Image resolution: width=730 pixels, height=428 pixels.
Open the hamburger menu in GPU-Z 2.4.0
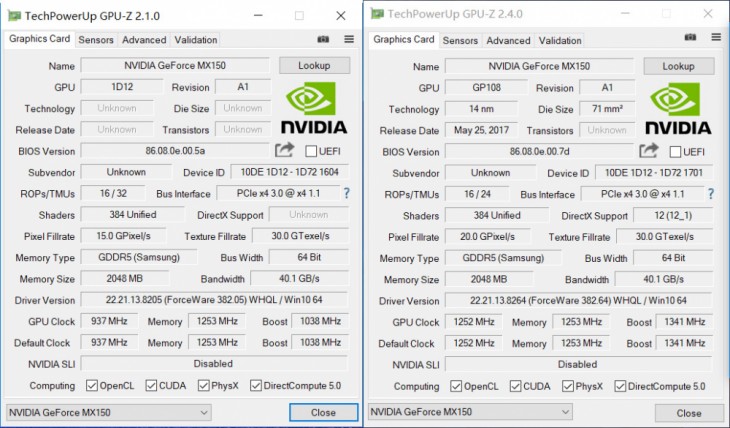(716, 37)
